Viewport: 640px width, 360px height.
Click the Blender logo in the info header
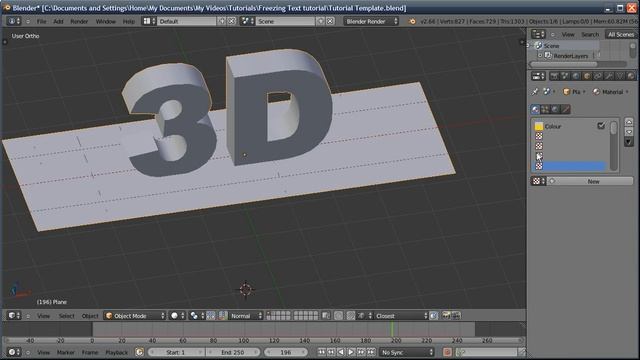click(x=412, y=21)
